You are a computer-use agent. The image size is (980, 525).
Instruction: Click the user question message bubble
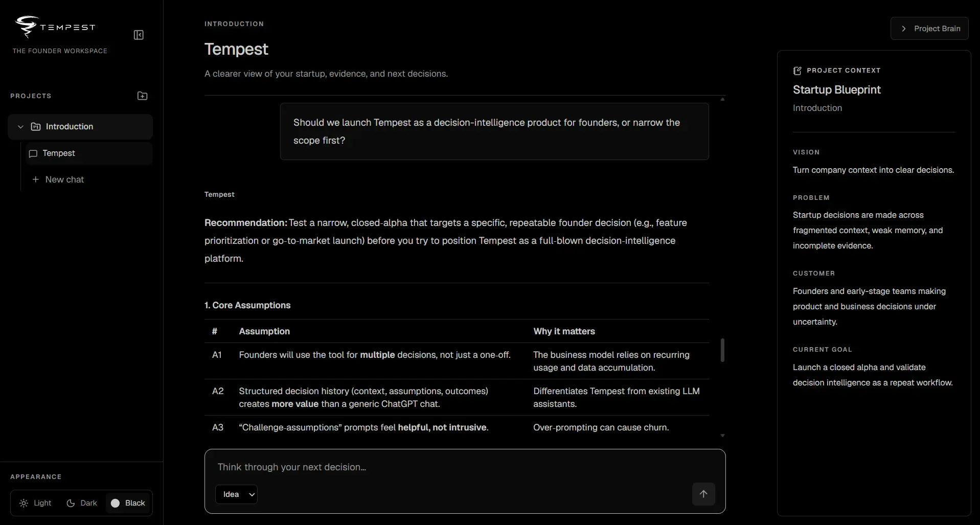(x=494, y=131)
